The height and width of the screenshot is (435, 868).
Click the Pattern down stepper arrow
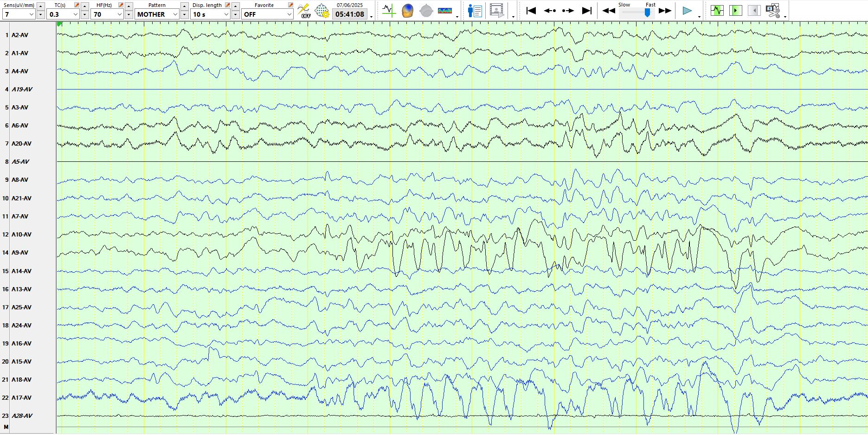tap(184, 14)
